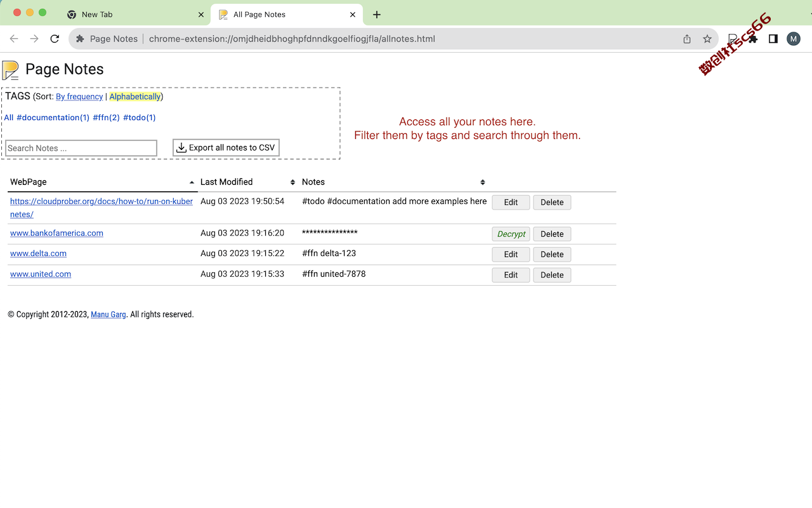Filter notes by #documentation tag
This screenshot has height=508, width=812.
(53, 117)
